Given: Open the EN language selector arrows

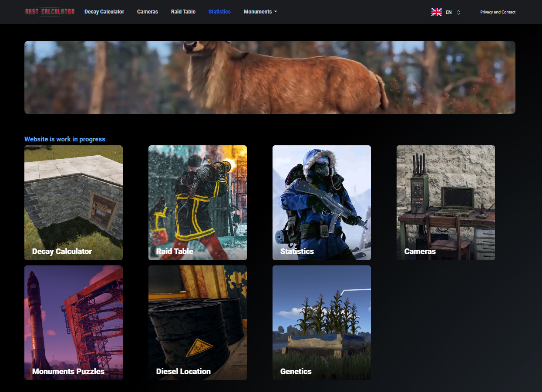Looking at the screenshot, I should pos(458,13).
